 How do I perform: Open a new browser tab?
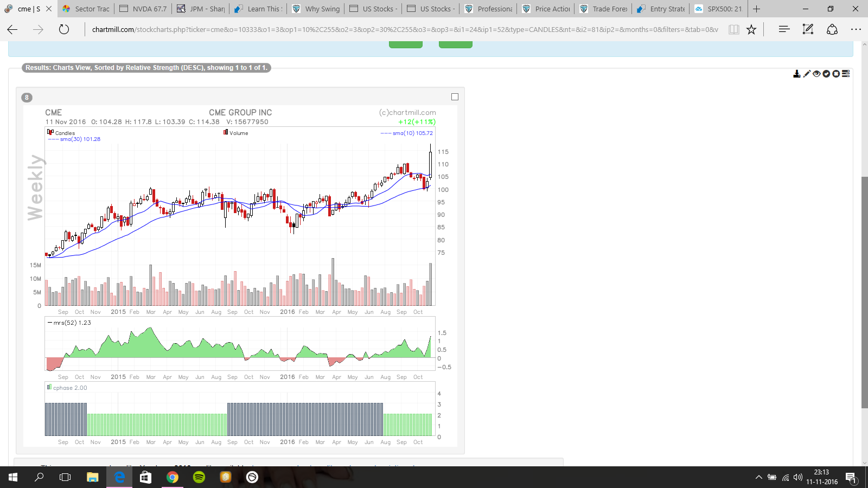pos(756,9)
